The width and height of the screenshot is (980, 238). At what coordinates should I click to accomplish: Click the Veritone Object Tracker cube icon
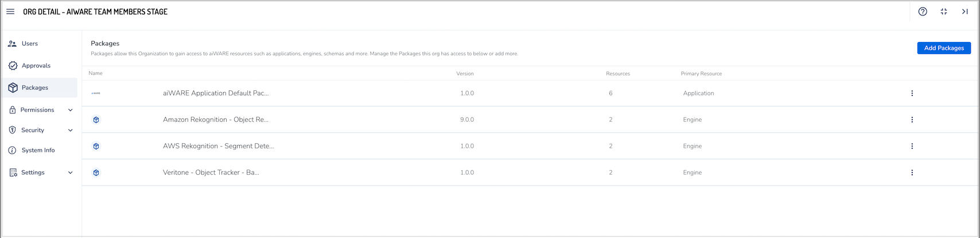click(96, 172)
